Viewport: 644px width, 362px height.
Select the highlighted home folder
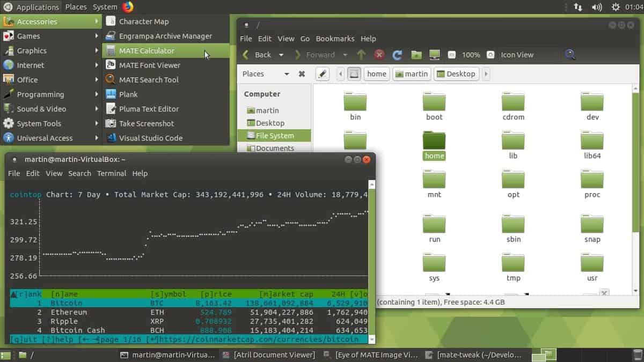434,145
